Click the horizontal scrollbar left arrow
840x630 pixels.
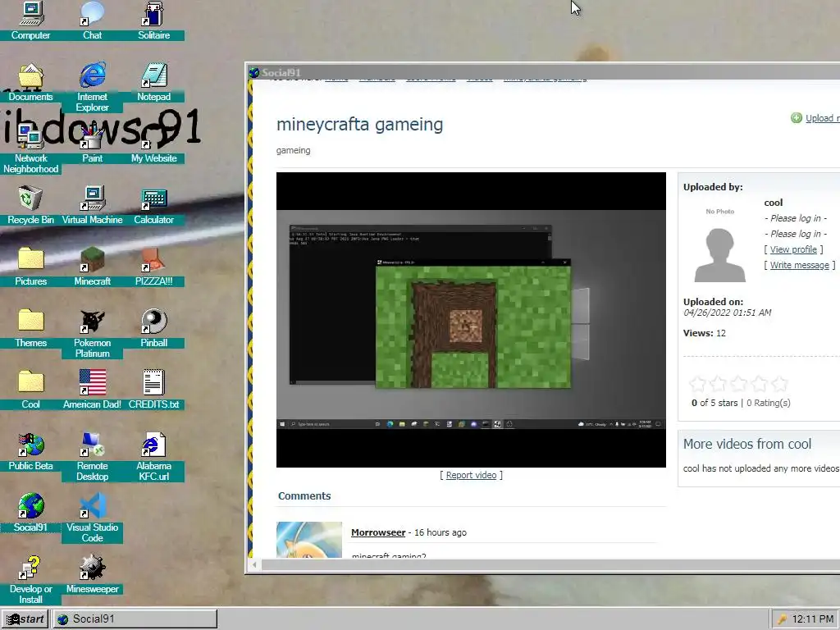(255, 564)
